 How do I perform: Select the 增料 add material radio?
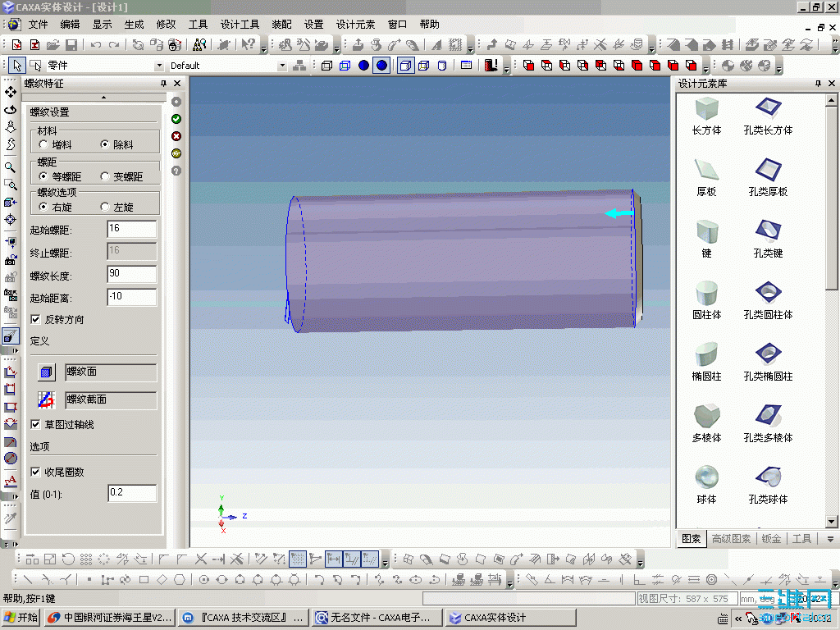tap(43, 144)
